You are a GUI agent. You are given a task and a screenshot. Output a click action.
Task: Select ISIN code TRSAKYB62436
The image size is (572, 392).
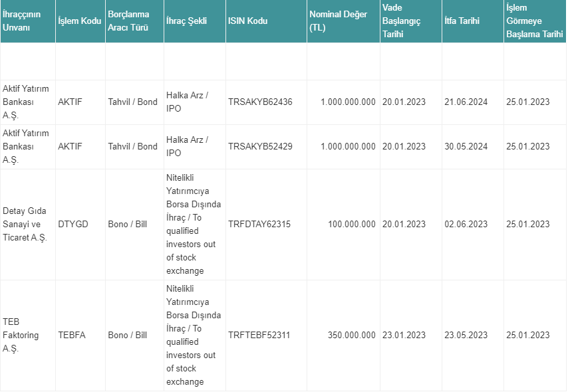[260, 102]
